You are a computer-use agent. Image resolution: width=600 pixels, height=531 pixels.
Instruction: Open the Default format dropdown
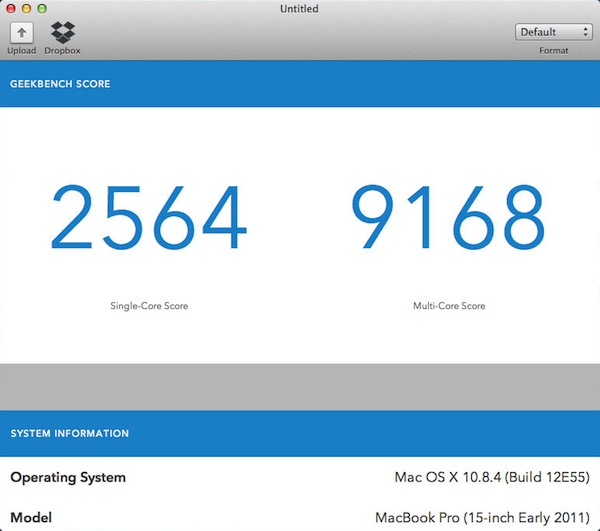554,32
